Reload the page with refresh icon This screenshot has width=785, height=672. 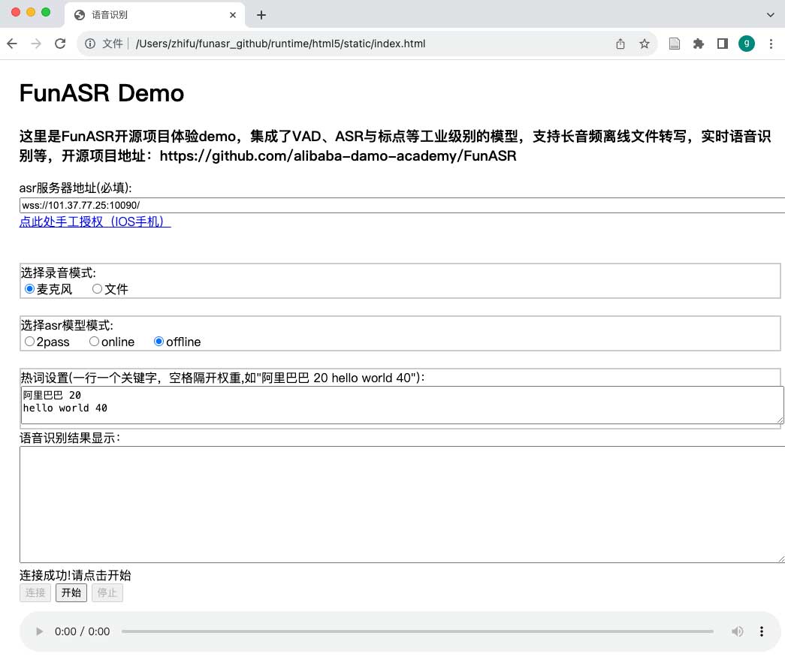(x=60, y=44)
